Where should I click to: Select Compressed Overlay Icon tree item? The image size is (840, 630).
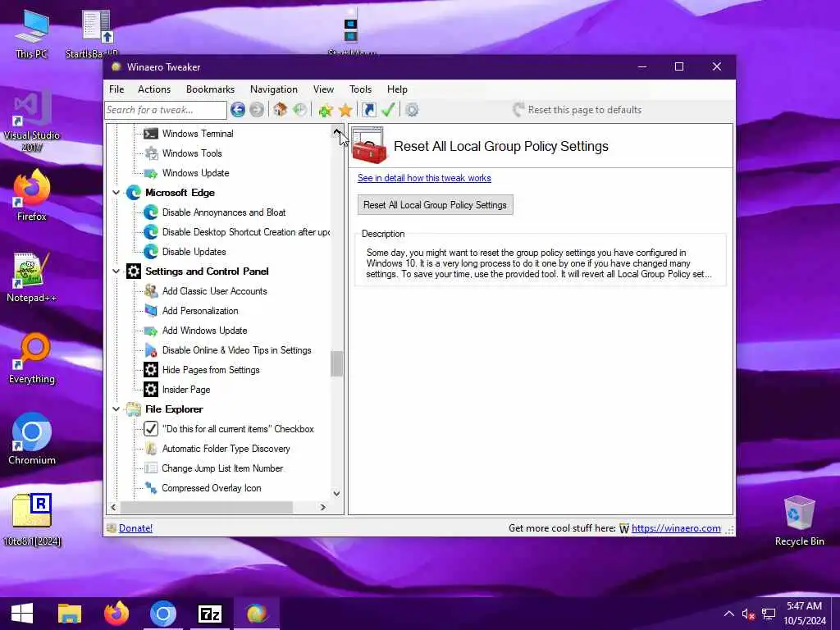[x=212, y=488]
